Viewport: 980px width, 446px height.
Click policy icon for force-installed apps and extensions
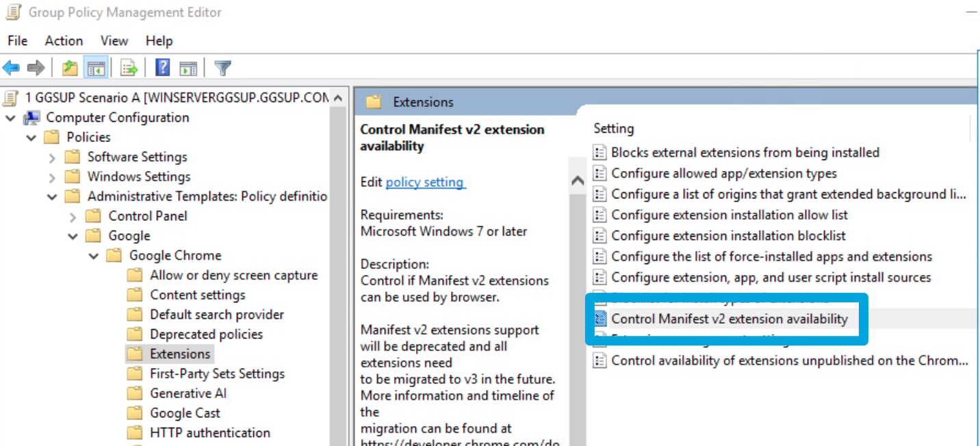599,257
